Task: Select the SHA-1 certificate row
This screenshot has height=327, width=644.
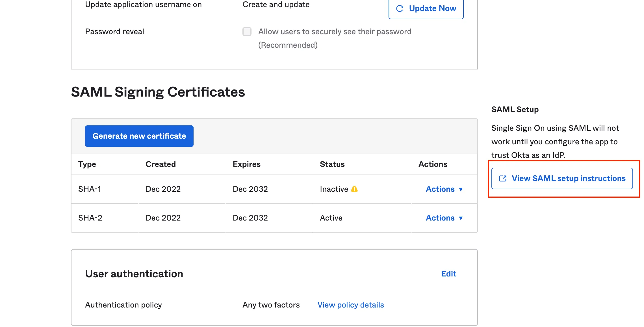Action: pos(90,189)
